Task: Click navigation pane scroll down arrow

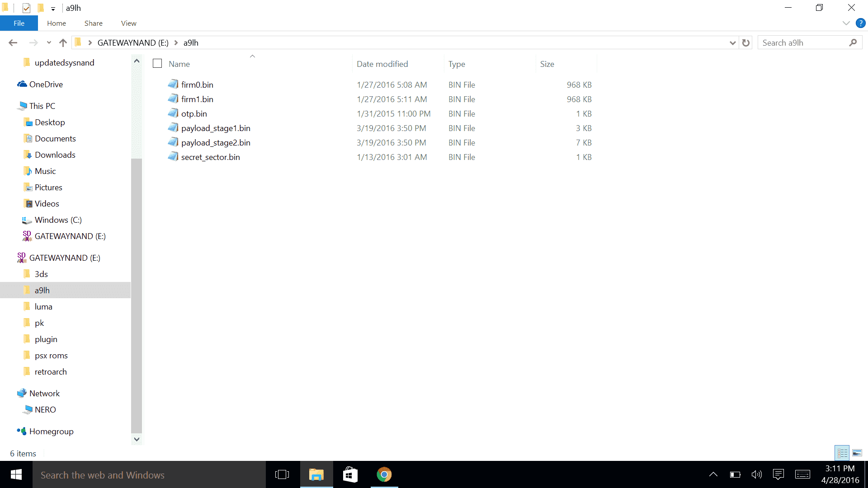Action: 137,439
